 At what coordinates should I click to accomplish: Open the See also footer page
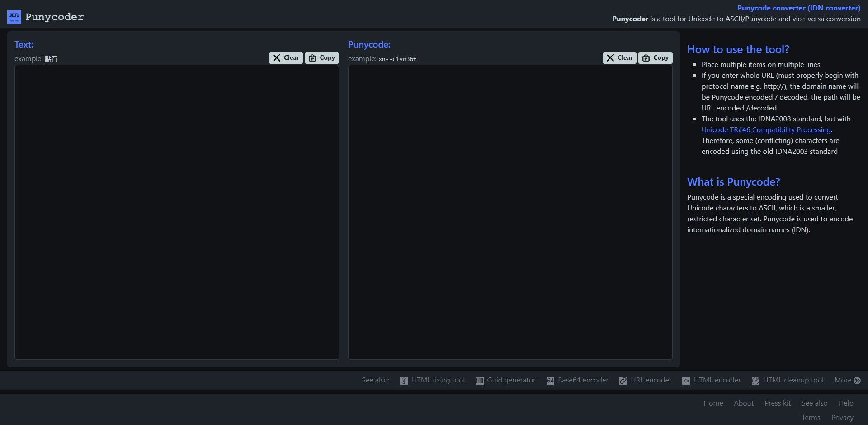point(815,403)
